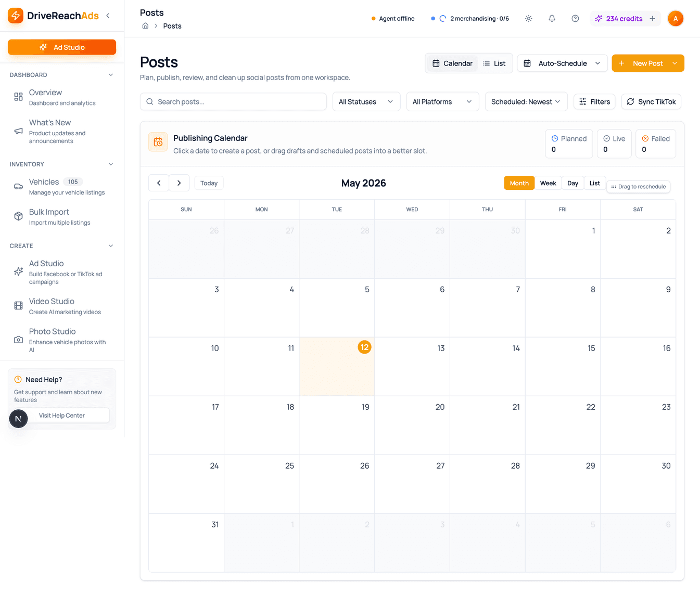700x596 pixels.
Task: Go to home via breadcrumb icon
Action: coord(145,26)
